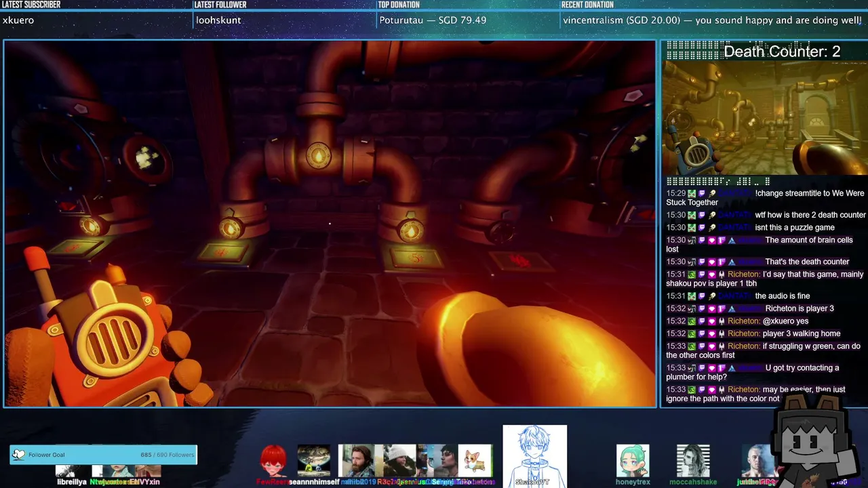
Task: Click the heart badge before '@xkuero yes'
Action: [712, 321]
